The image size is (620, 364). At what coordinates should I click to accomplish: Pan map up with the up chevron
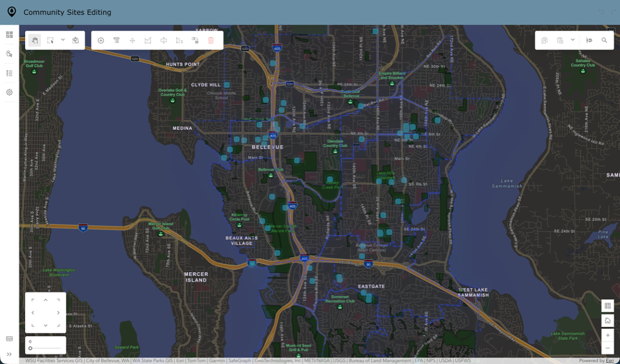[46, 300]
